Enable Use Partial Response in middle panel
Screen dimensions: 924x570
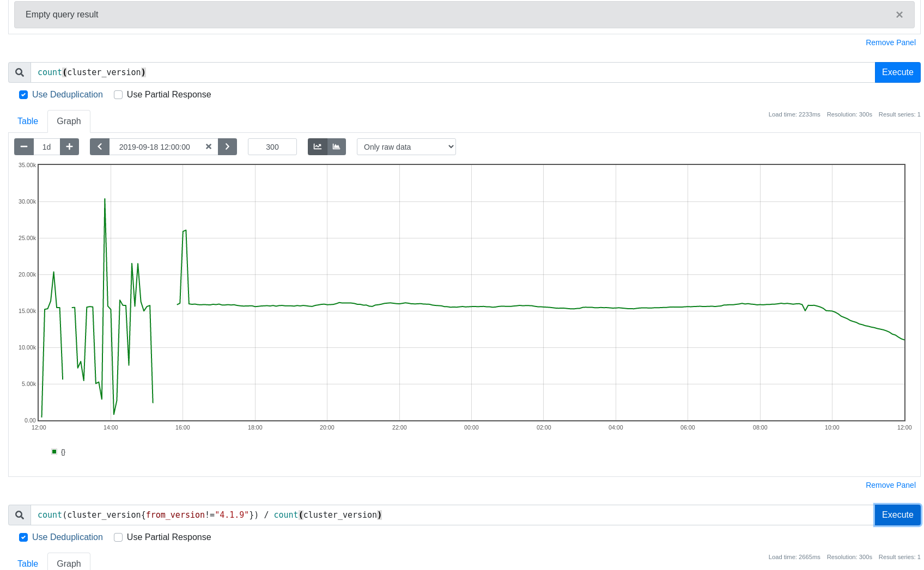tap(118, 95)
